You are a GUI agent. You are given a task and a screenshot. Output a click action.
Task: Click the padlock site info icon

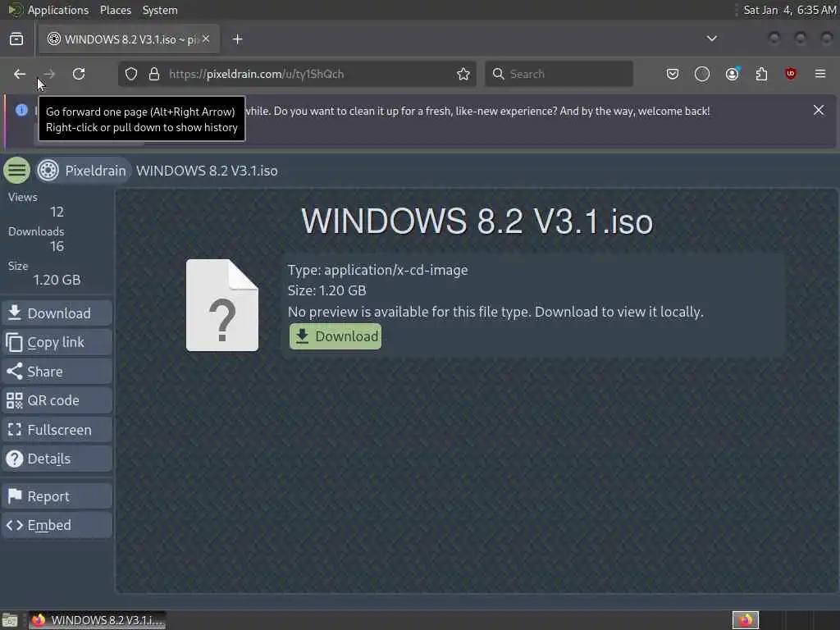click(x=154, y=74)
